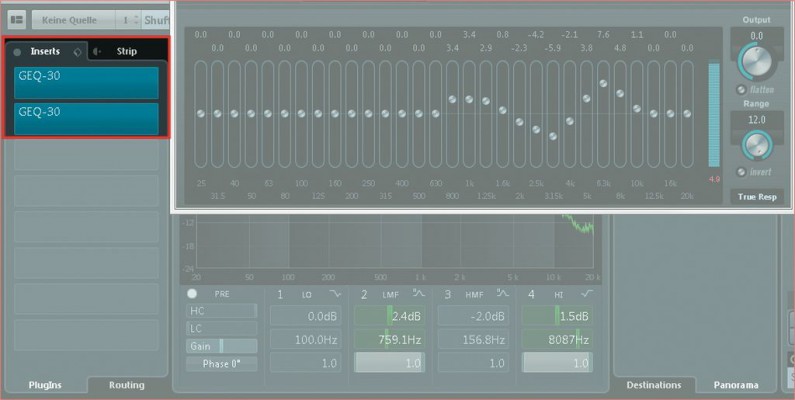Toggle the invert button in GEQ-30
Viewport: 795px width, 400px height.
pyautogui.click(x=741, y=171)
